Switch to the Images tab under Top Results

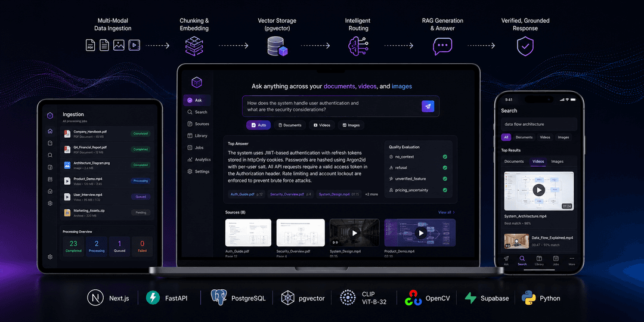pos(558,162)
